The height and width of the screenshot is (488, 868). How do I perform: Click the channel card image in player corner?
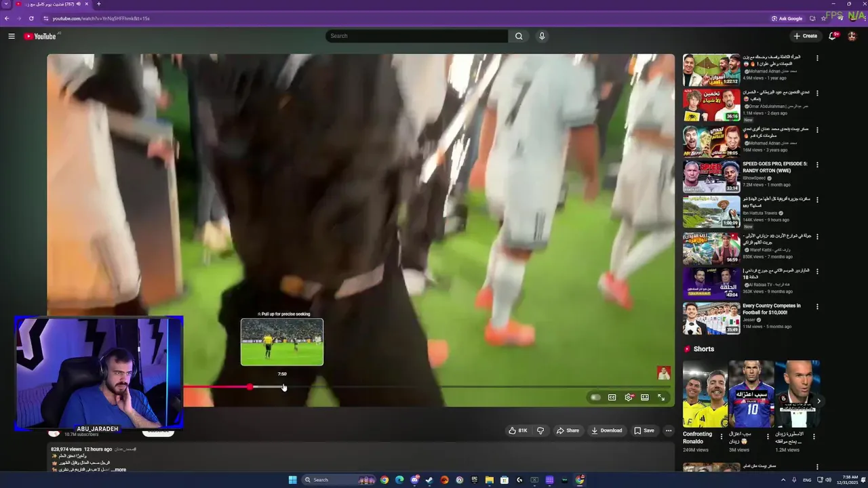click(x=664, y=373)
